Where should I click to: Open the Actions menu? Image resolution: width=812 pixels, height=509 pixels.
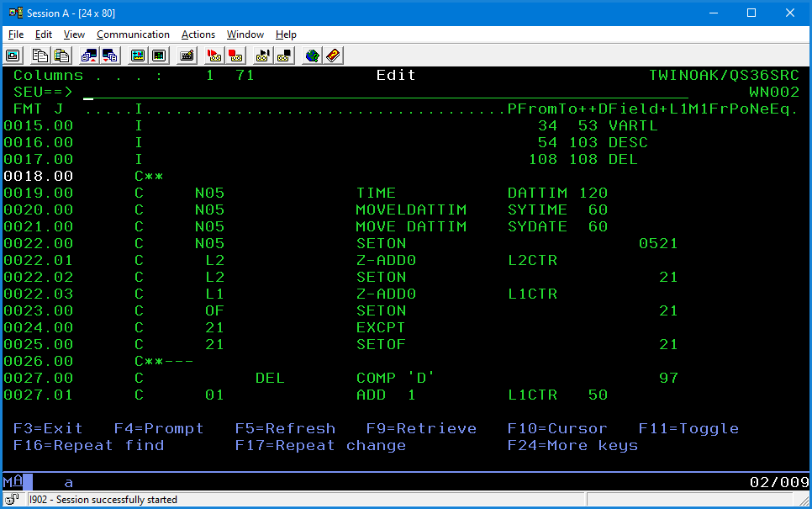tap(198, 34)
